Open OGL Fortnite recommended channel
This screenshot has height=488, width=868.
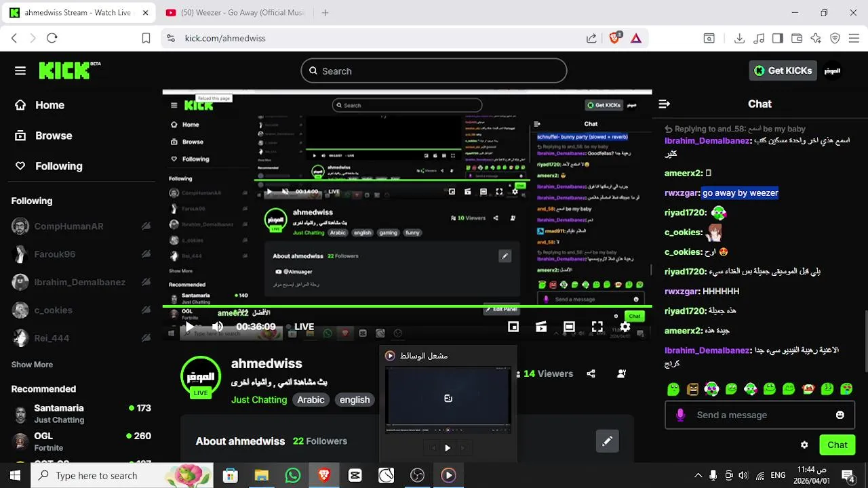pos(80,441)
